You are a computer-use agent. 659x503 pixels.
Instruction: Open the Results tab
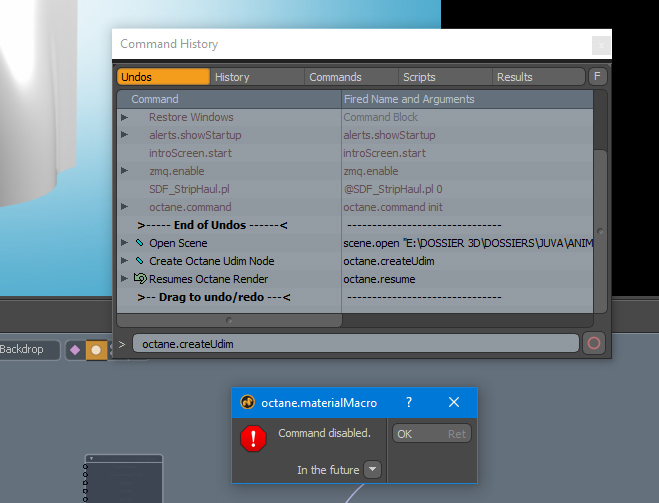[538, 77]
